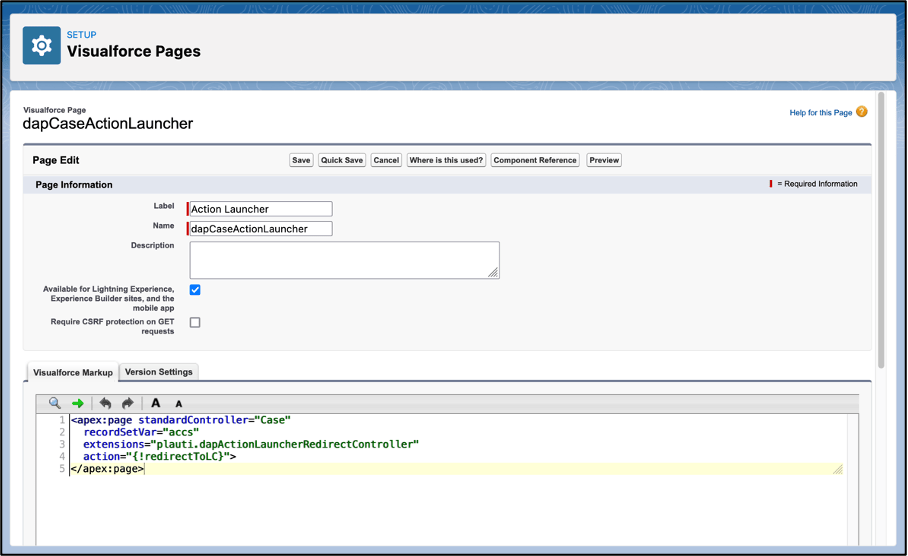Viewport: 908px width, 556px height.
Task: Decrease font size with small A icon
Action: (x=179, y=404)
